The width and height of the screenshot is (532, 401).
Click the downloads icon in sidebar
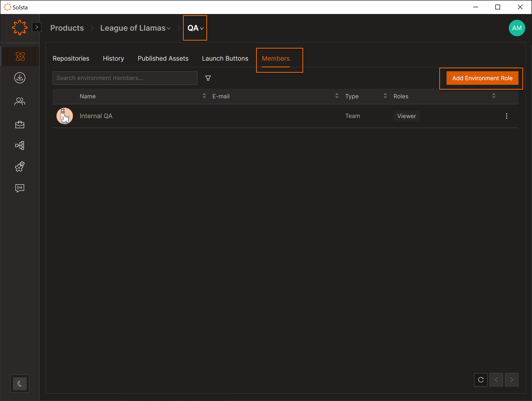coord(20,78)
